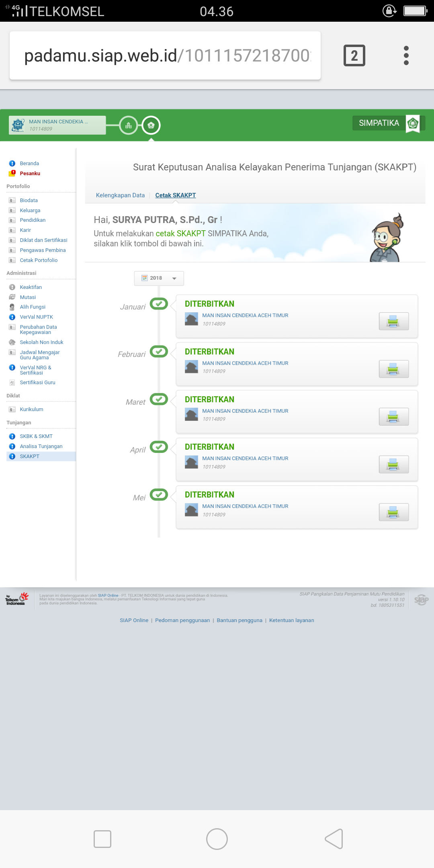Screen dimensions: 434x868
Task: Open Pendidikan portfolio page
Action: tap(33, 220)
